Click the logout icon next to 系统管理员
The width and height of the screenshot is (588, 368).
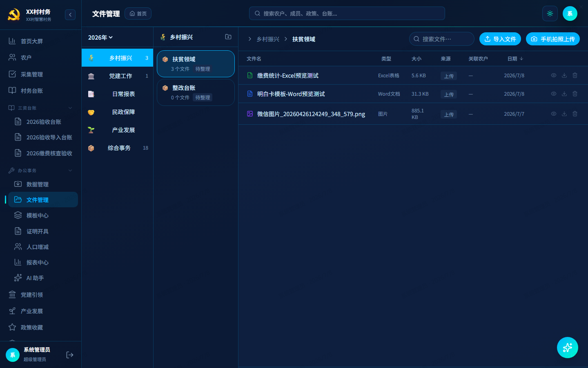pos(70,355)
